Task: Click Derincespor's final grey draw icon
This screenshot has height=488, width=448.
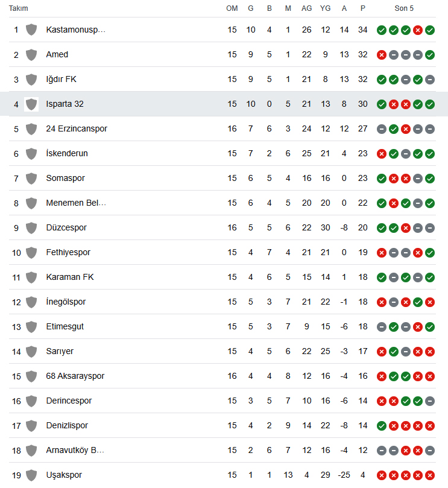Action: (430, 401)
